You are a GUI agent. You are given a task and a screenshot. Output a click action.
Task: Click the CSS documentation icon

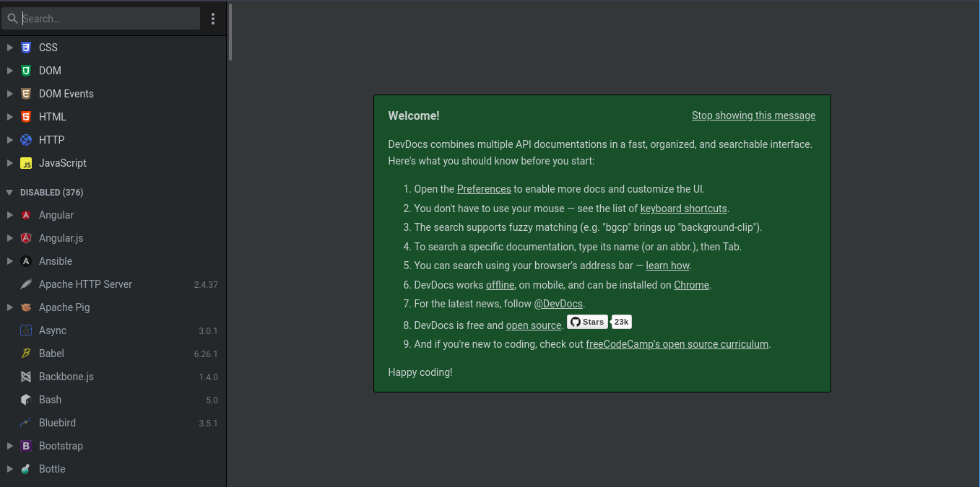(26, 48)
